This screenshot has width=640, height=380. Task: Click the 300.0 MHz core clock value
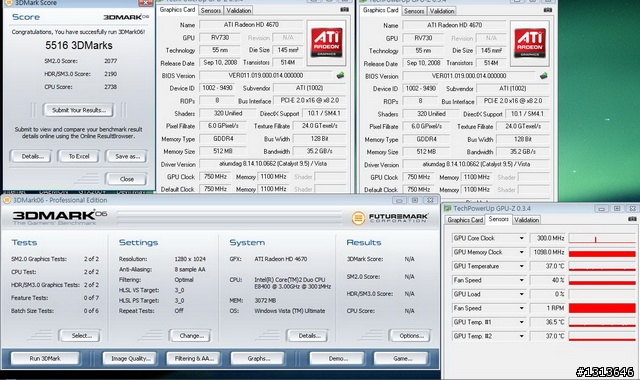click(548, 238)
